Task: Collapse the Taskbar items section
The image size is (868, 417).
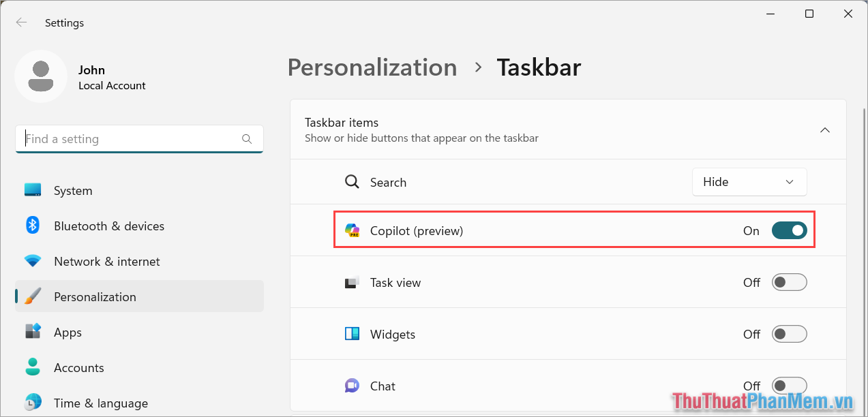Action: tap(825, 129)
